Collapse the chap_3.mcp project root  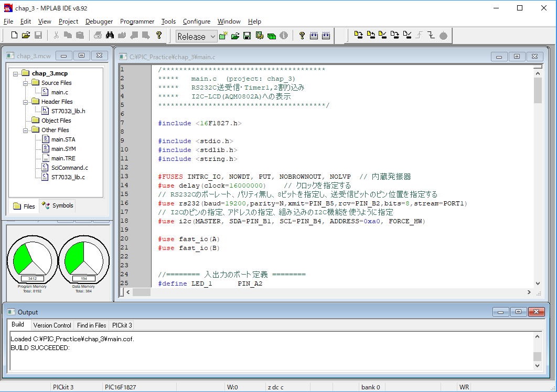tap(15, 73)
